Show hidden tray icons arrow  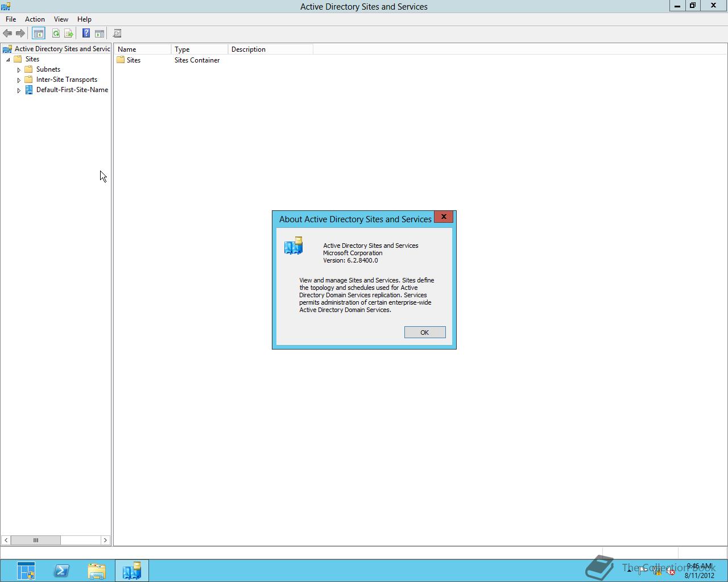coord(629,571)
